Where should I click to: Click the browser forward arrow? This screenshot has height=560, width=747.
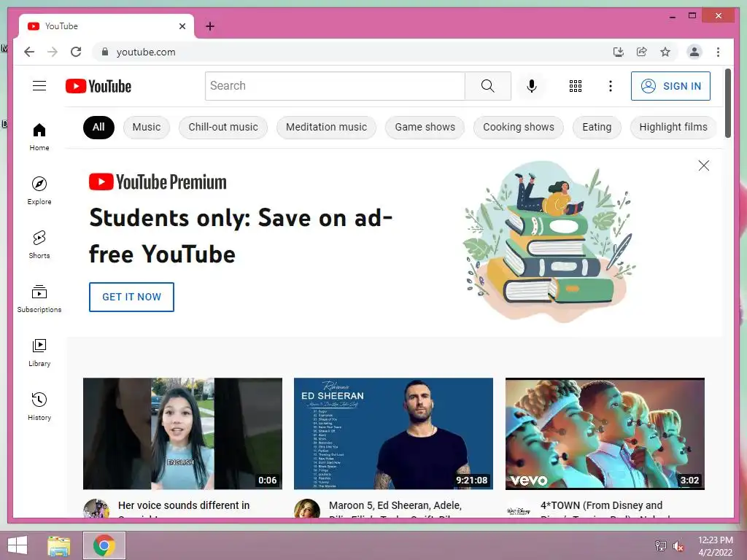[x=53, y=52]
